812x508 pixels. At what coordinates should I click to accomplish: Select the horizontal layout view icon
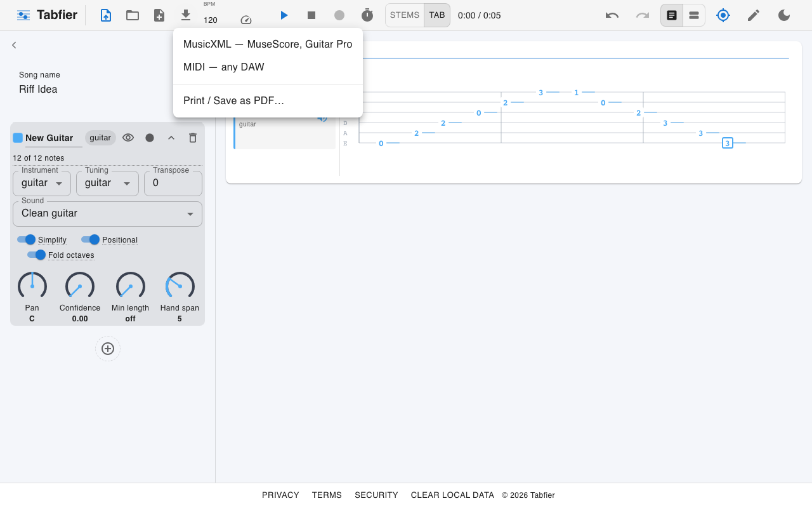click(x=694, y=15)
